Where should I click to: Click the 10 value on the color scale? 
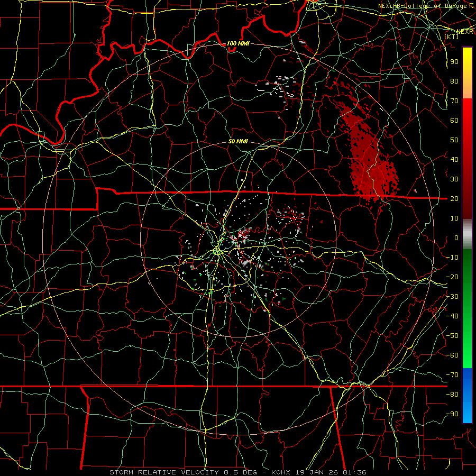[454, 218]
